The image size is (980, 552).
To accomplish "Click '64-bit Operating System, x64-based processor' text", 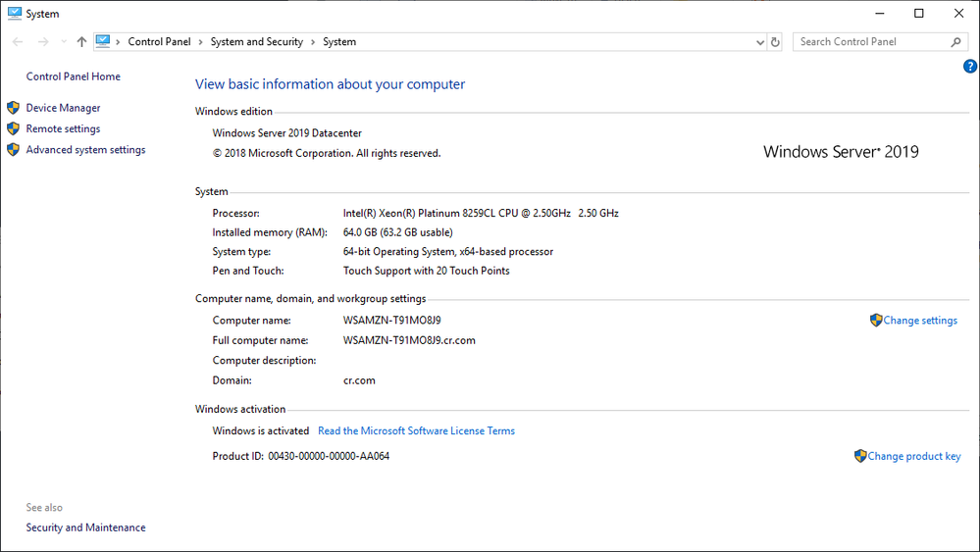I will tap(448, 252).
